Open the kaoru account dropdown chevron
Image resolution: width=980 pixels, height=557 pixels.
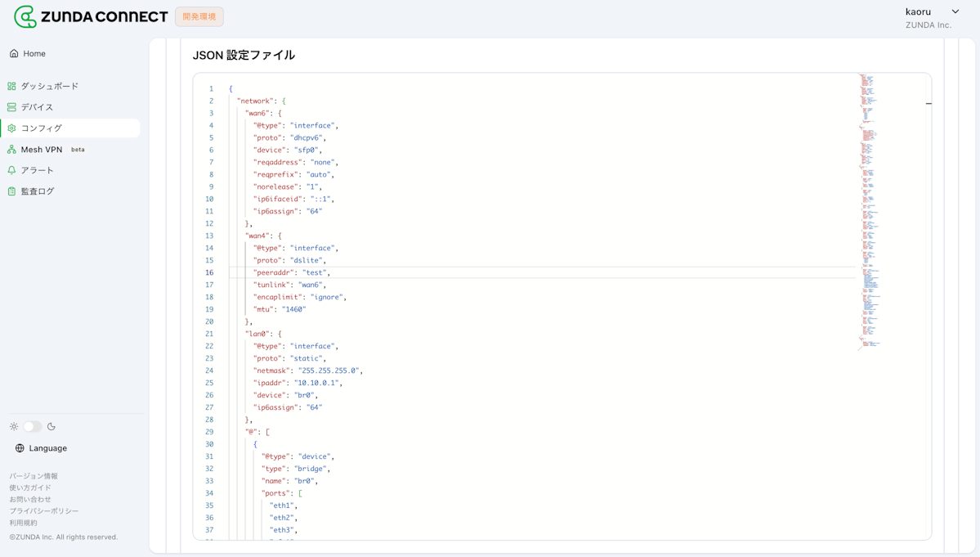pyautogui.click(x=955, y=12)
